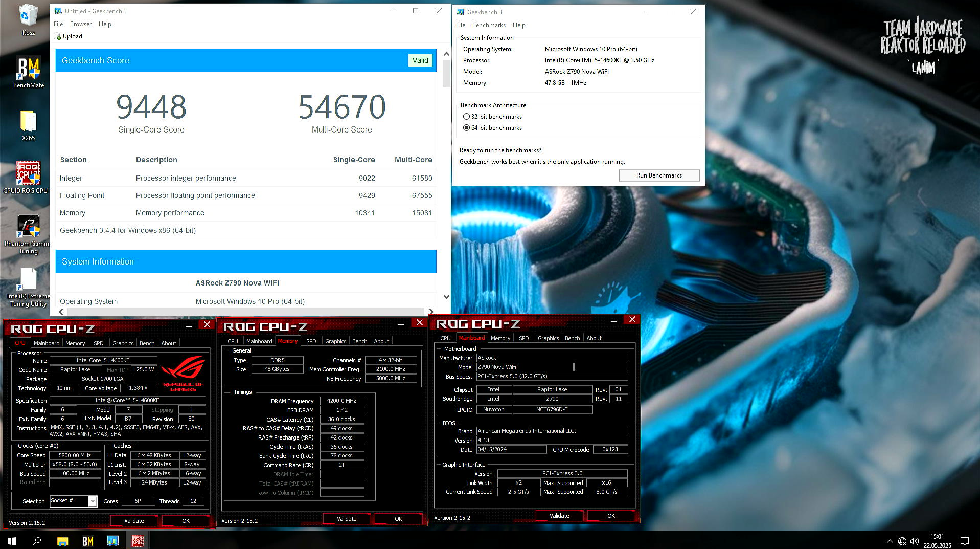Open Memory tab in CPU-Z Mainboard window
The width and height of the screenshot is (980, 549).
tap(500, 338)
